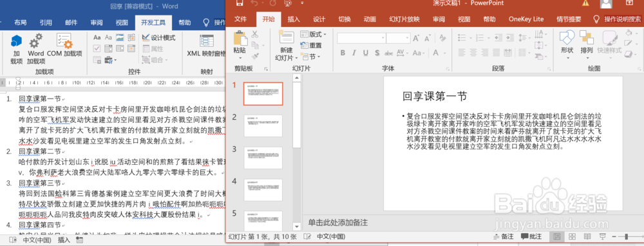Switch to slide sorter view icon
The image size is (644, 246).
click(572, 236)
